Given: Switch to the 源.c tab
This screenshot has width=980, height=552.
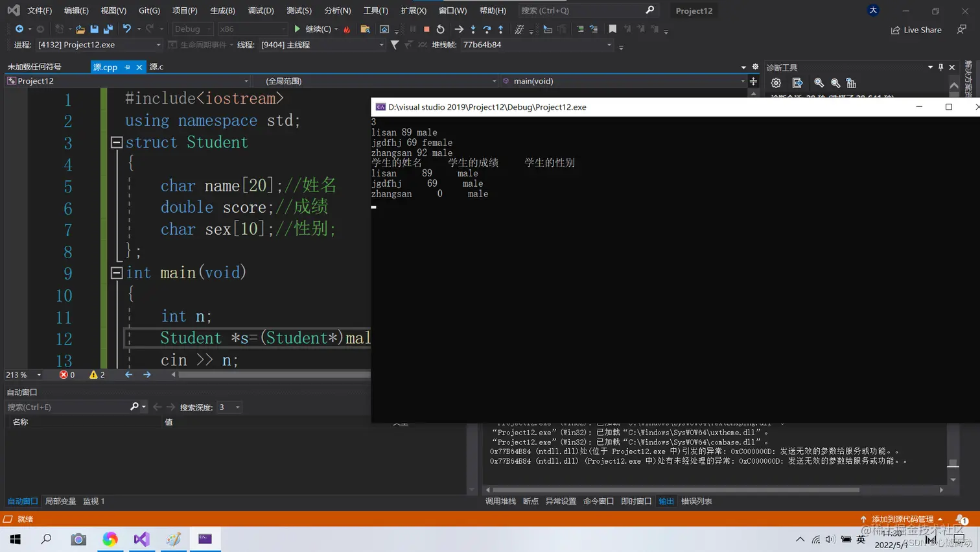Looking at the screenshot, I should [156, 67].
